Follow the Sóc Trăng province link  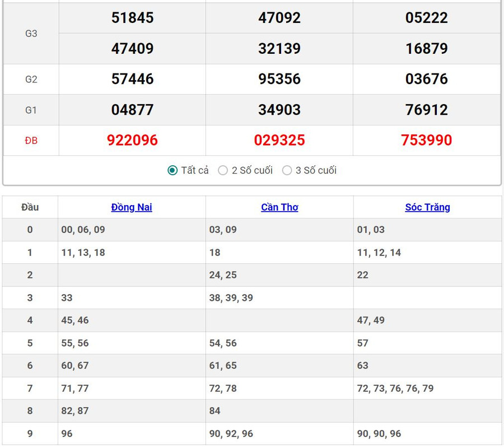[x=427, y=207]
